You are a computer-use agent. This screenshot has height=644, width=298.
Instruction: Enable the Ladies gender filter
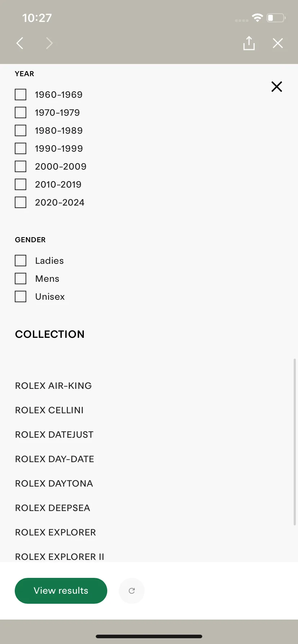point(21,261)
